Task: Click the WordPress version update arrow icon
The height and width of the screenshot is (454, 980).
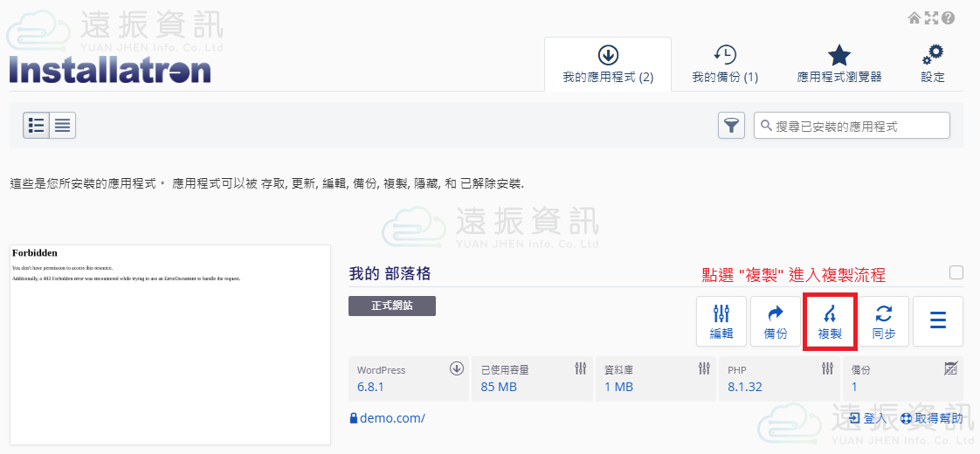Action: click(456, 368)
